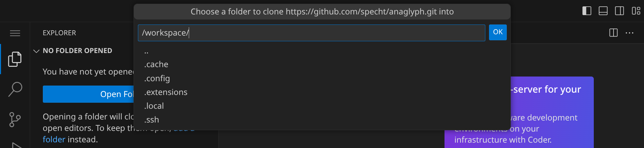Split the editor to the right

[x=613, y=33]
